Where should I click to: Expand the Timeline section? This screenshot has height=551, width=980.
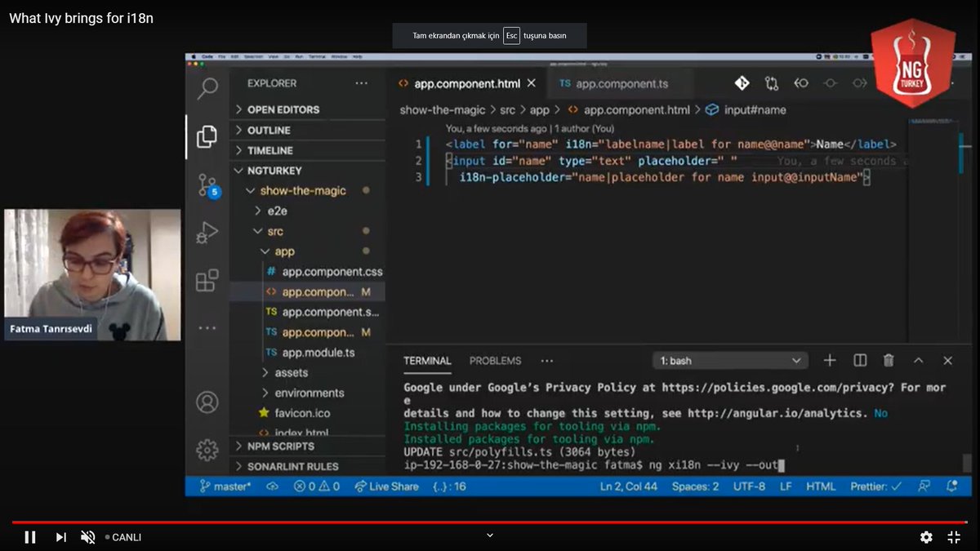pyautogui.click(x=307, y=150)
